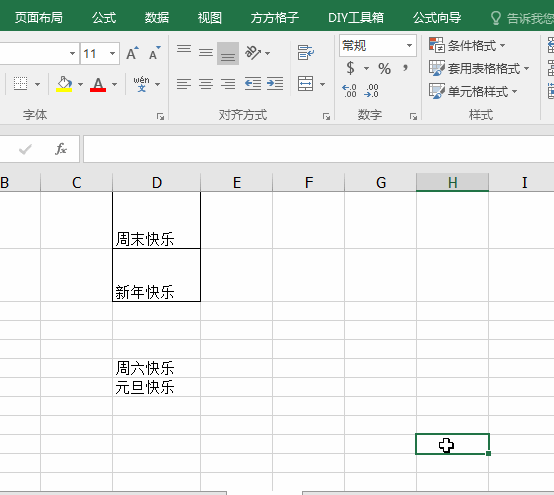Screen dimensions: 554x495
Task: Click the Increase Decimal icon
Action: (x=349, y=90)
